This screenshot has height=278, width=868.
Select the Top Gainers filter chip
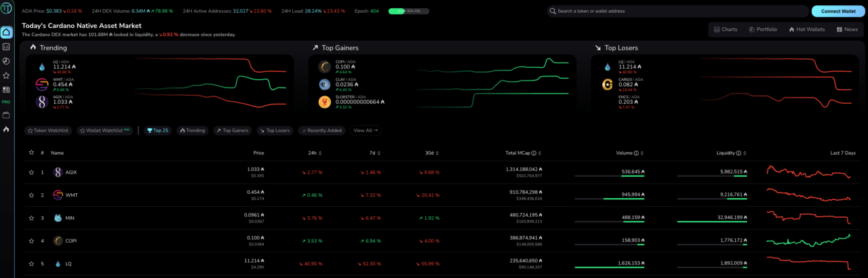tap(233, 130)
